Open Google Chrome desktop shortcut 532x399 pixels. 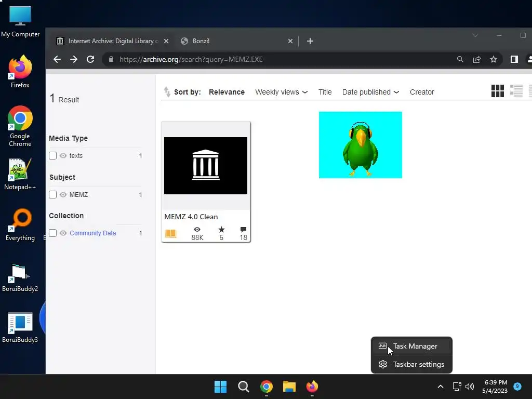(x=20, y=126)
